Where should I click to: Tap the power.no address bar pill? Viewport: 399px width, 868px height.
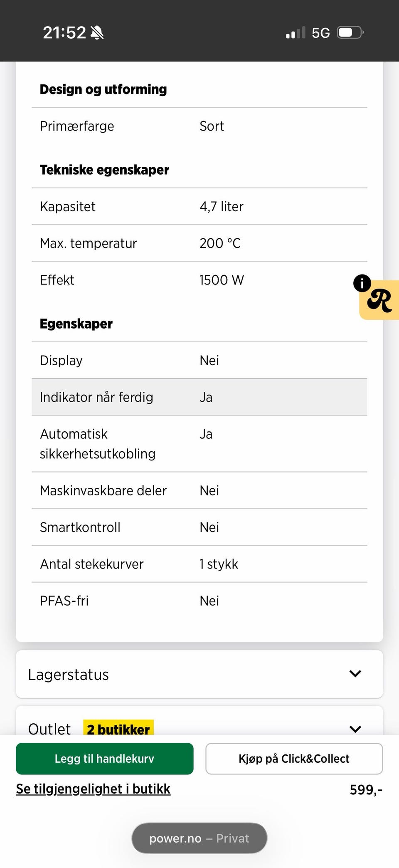(199, 838)
